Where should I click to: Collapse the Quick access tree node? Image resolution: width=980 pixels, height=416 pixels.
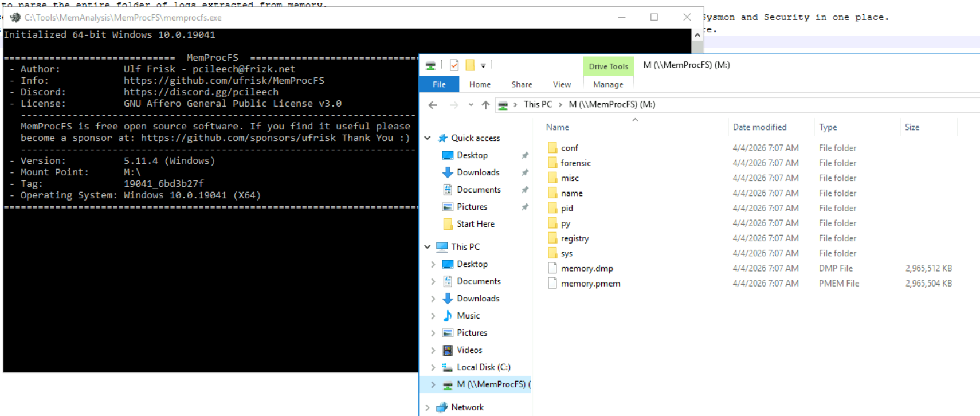coord(428,138)
